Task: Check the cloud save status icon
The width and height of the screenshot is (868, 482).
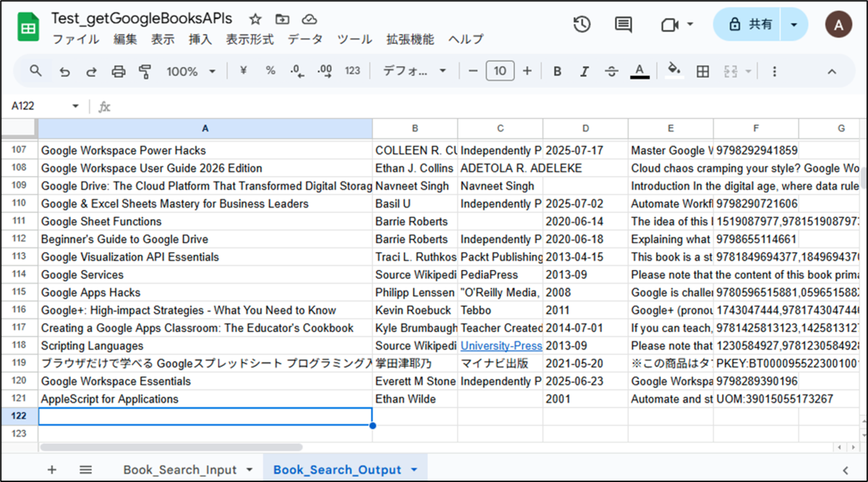Action: (x=310, y=20)
